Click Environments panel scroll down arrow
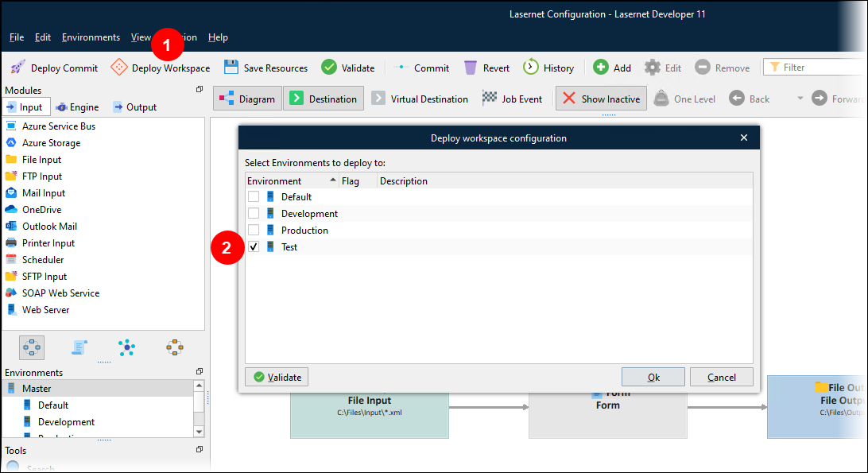Image resolution: width=868 pixels, height=473 pixels. 200,432
